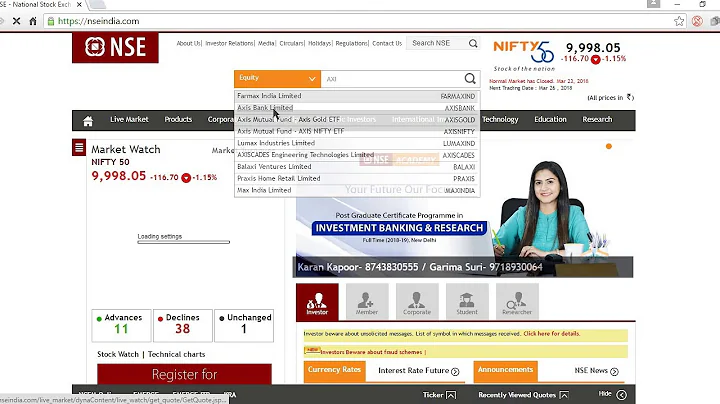Stop page loading with browser X icon

(x=16, y=21)
